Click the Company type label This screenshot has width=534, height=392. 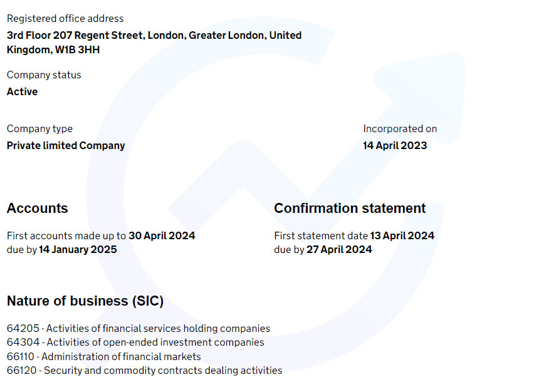pos(39,129)
